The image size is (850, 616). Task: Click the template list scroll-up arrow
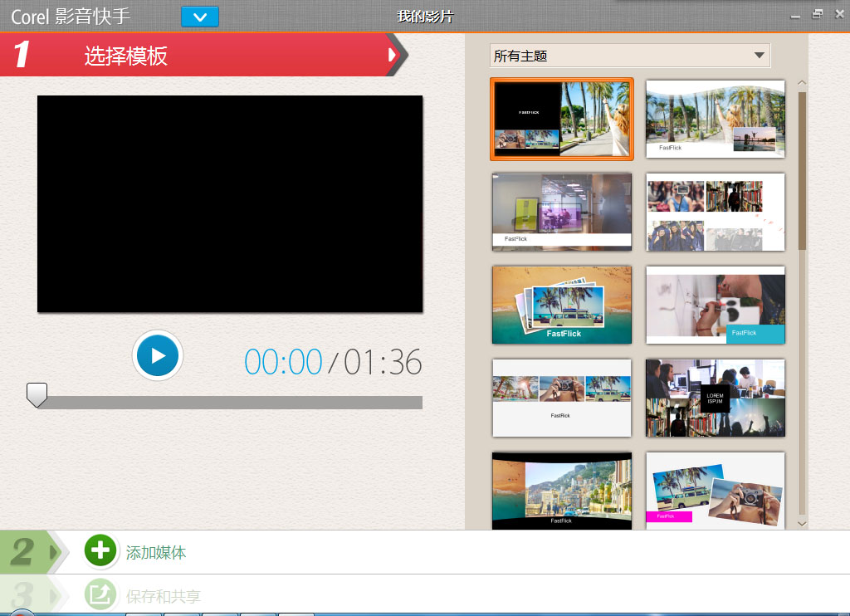click(802, 83)
